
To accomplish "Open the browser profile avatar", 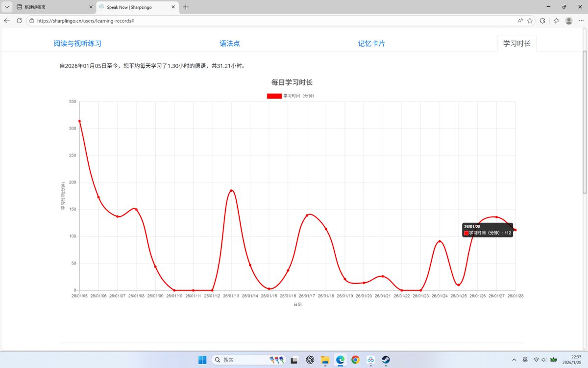I will pos(569,21).
